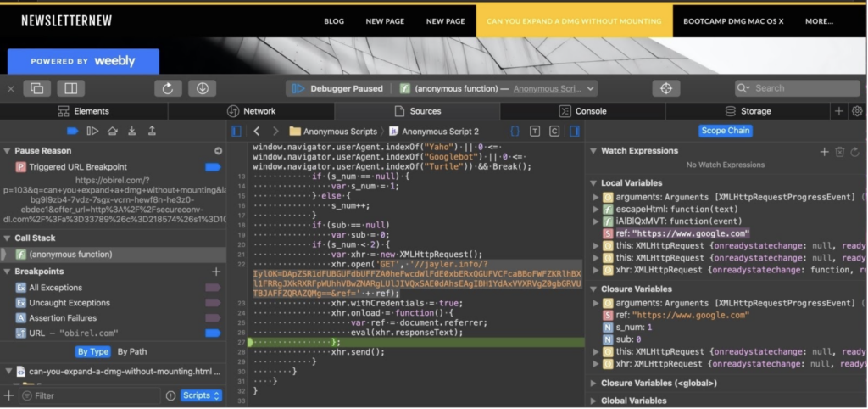Click the Reload page icon in inspector toolbar

pos(168,88)
